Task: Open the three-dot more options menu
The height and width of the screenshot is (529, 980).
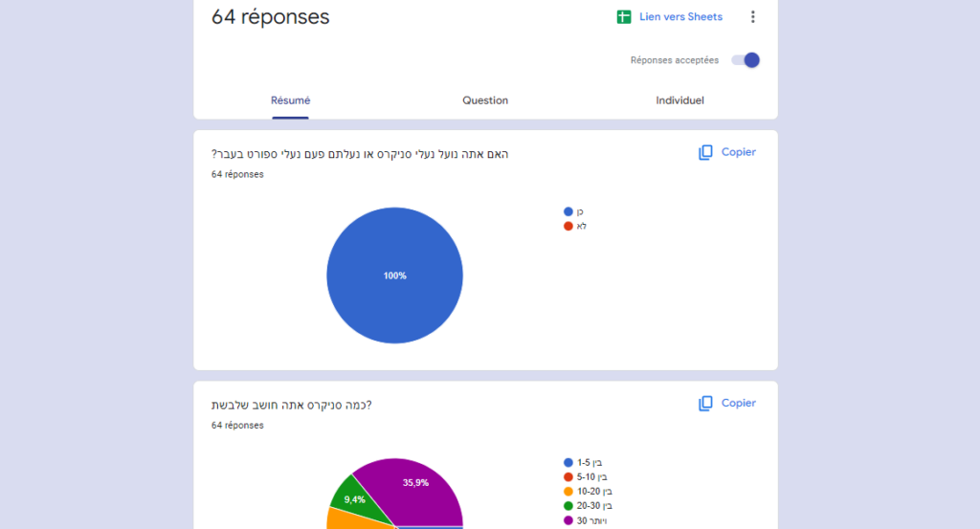Action: (x=752, y=17)
